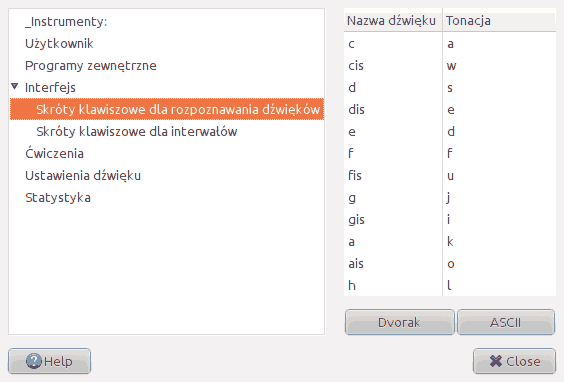Click the Help button question mark icon
564x382 pixels.
[34, 361]
